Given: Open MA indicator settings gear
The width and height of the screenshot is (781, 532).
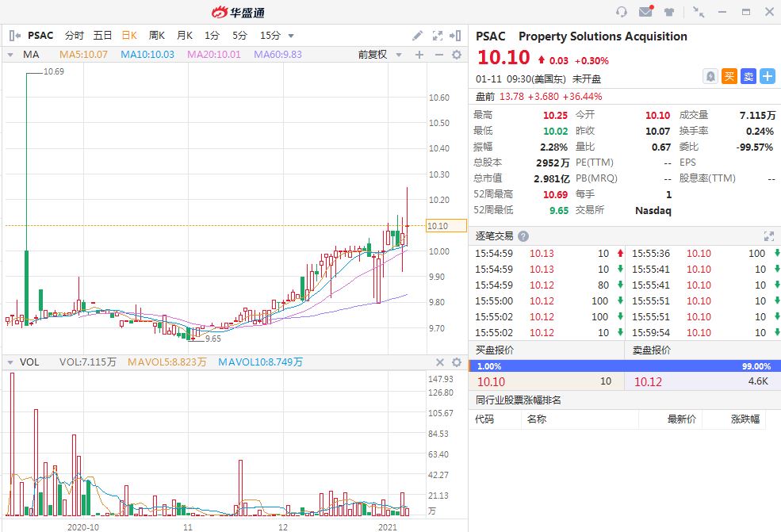Looking at the screenshot, I should pos(457,55).
